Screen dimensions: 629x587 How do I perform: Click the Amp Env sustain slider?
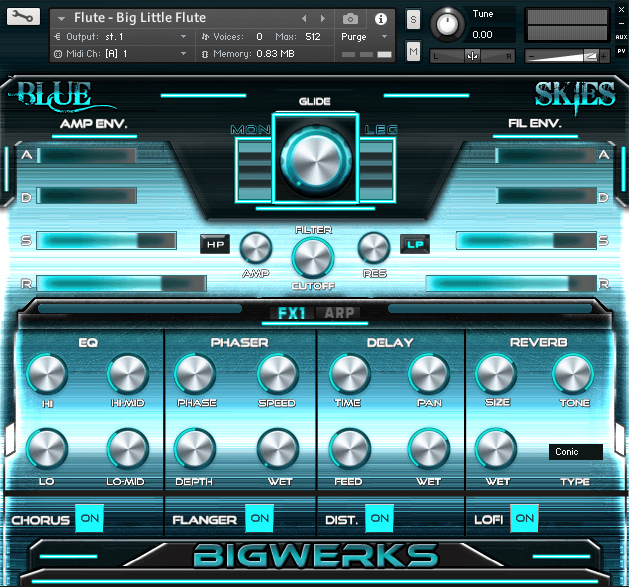pyautogui.click(x=106, y=240)
